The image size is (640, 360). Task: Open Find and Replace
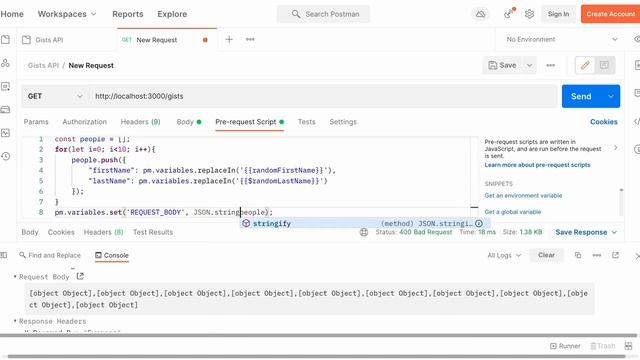click(x=50, y=255)
